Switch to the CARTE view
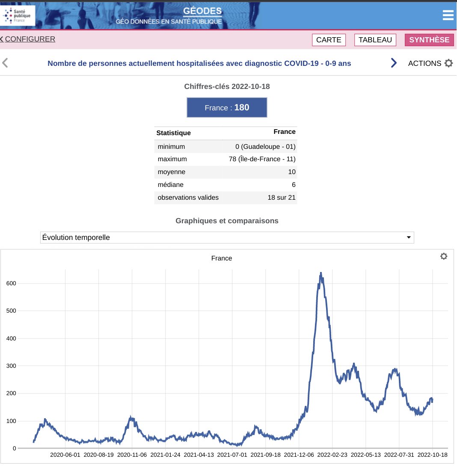Viewport: 457px width, 476px height. point(329,40)
